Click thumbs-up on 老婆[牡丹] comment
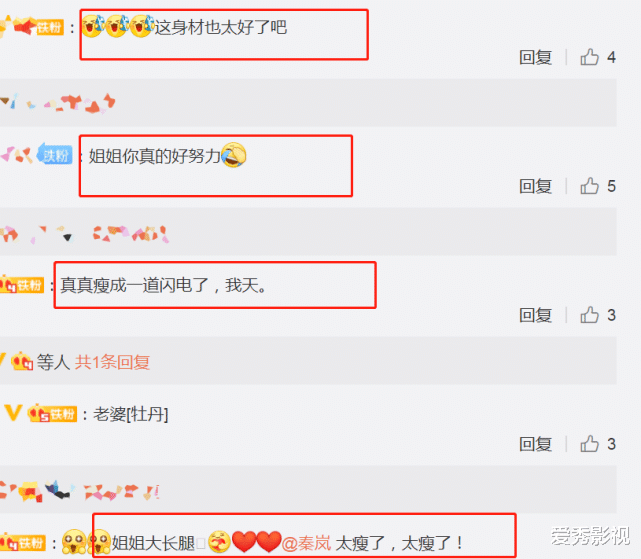This screenshot has height=559, width=641. (x=589, y=444)
